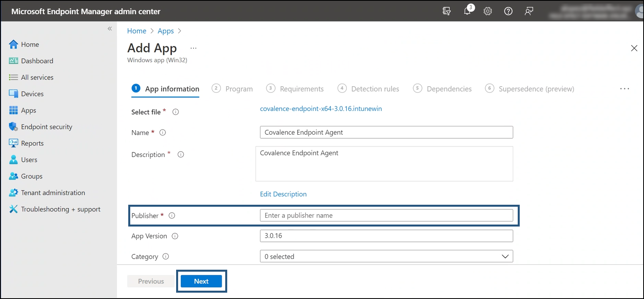This screenshot has height=299, width=644.
Task: Open the feedback person icon
Action: 529,11
